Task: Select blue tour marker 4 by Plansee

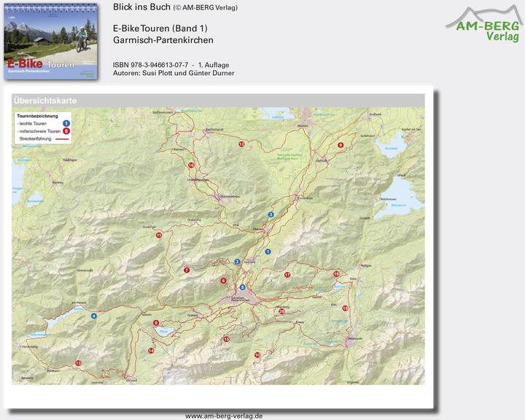Action: (x=94, y=316)
